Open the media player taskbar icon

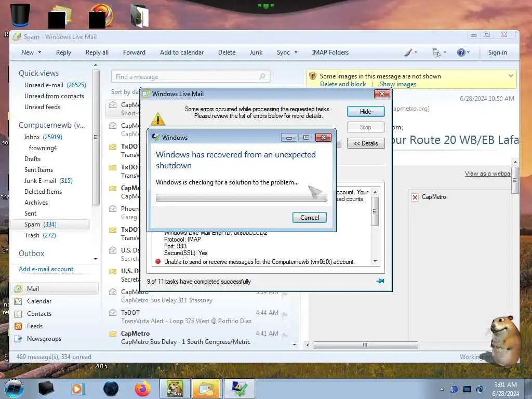click(77, 389)
